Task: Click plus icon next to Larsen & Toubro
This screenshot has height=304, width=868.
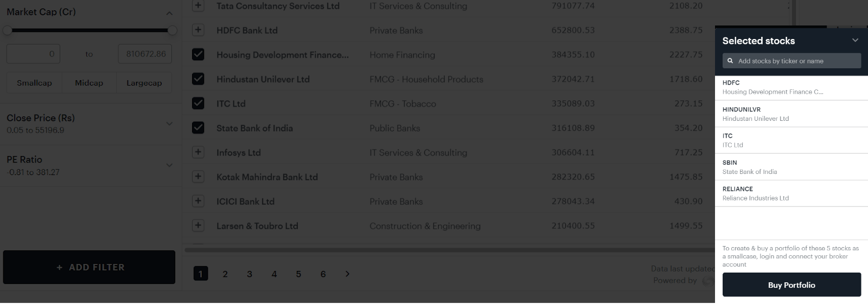Action: coord(198,225)
